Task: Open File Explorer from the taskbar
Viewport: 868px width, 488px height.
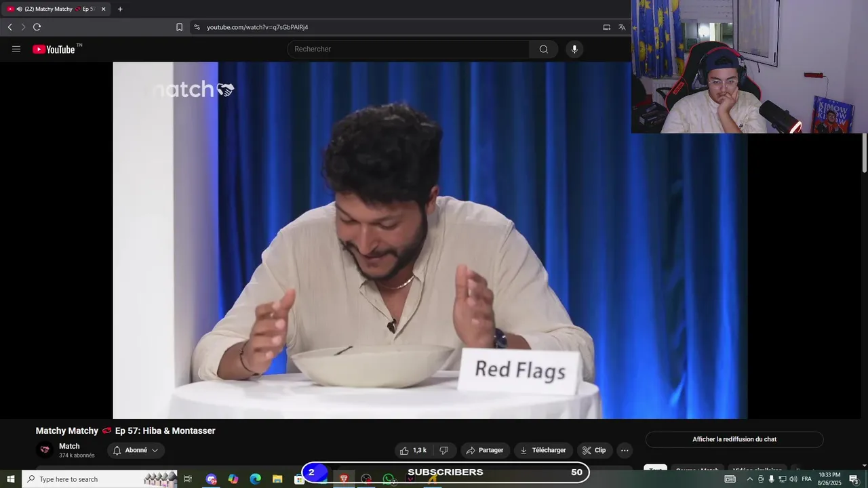Action: [x=277, y=479]
